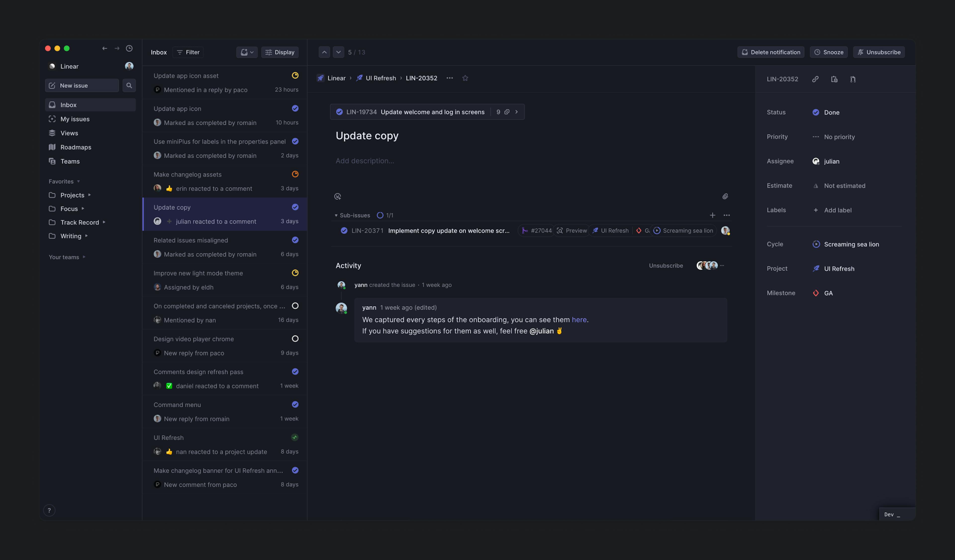Image resolution: width=955 pixels, height=560 pixels.
Task: Open UI Refresh project status icon in inbox
Action: click(295, 437)
